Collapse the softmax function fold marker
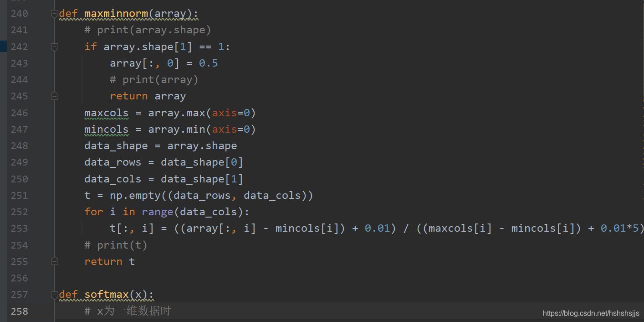 click(x=55, y=295)
